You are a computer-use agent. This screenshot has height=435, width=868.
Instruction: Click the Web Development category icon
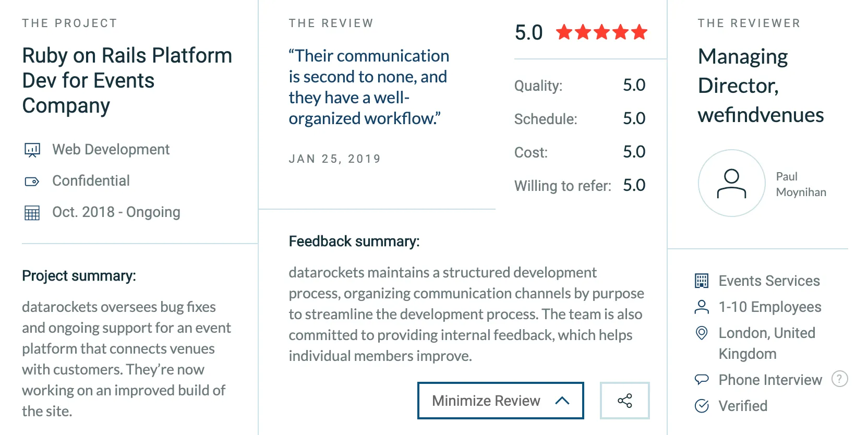pos(32,150)
